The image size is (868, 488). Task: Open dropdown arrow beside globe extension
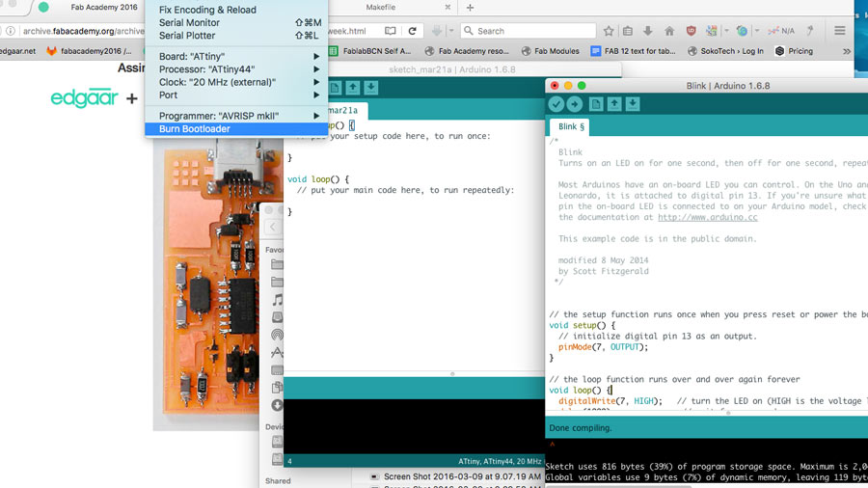[x=757, y=31]
